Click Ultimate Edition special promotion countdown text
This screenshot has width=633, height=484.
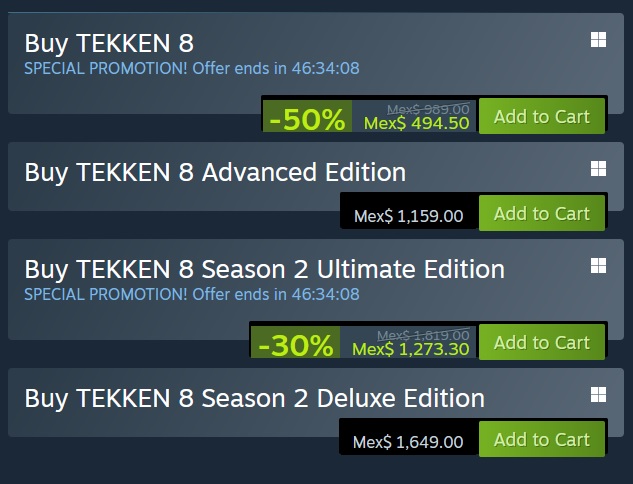click(x=192, y=294)
